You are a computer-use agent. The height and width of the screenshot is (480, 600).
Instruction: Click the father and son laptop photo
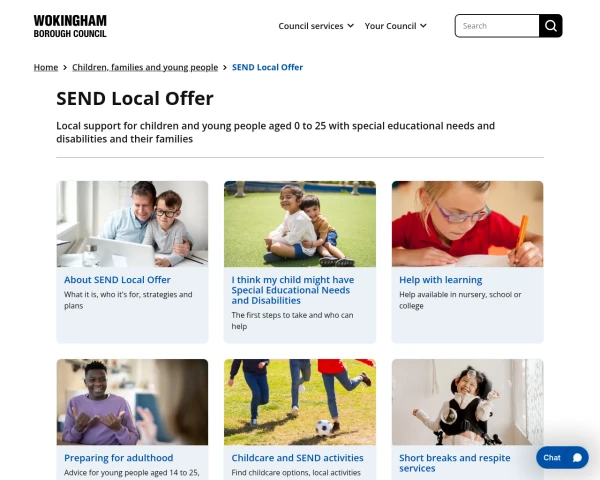(x=132, y=224)
